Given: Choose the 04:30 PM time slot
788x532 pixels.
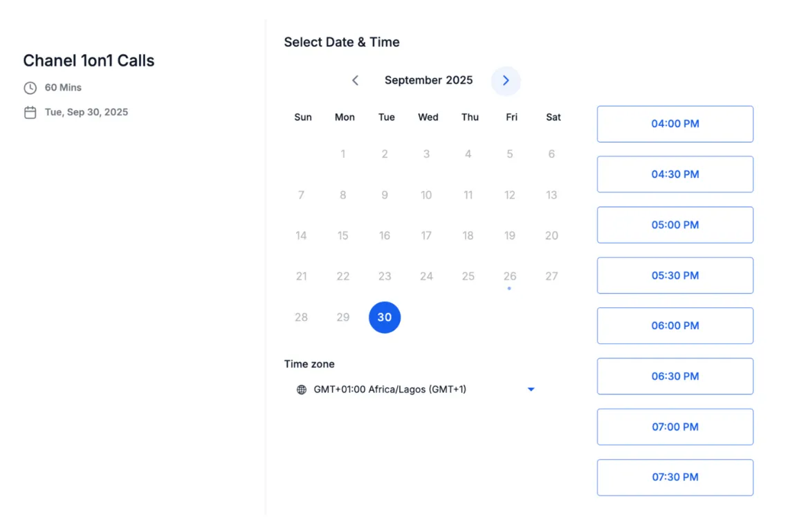Looking at the screenshot, I should click(675, 174).
